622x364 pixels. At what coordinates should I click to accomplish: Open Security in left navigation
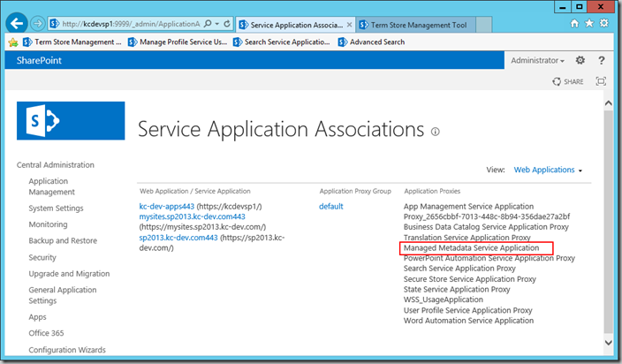pos(42,257)
